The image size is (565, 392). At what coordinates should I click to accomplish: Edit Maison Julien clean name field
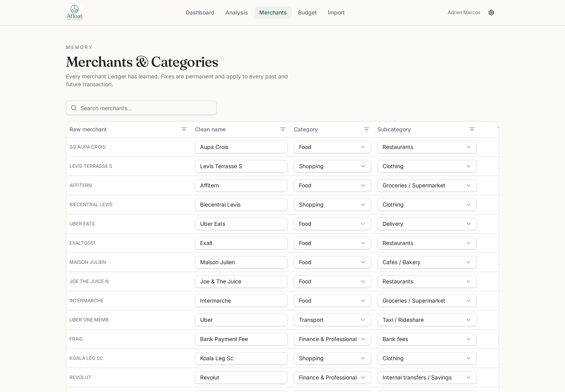[x=241, y=262]
